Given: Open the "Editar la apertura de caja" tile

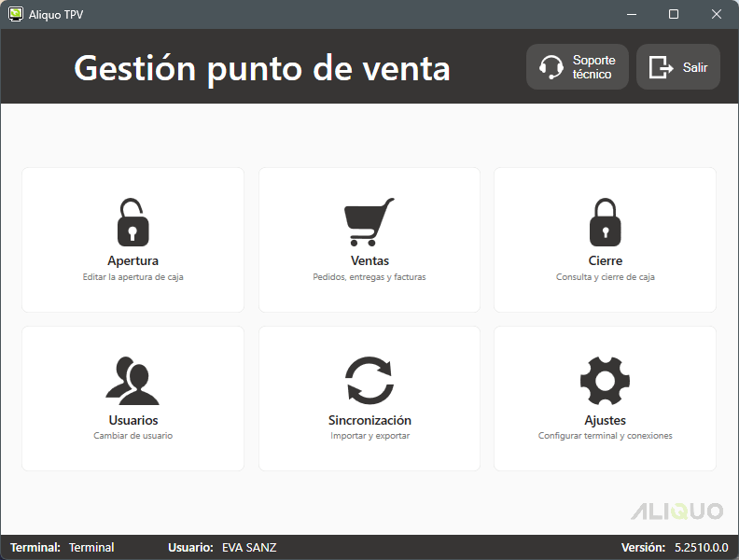Looking at the screenshot, I should pos(132,277).
